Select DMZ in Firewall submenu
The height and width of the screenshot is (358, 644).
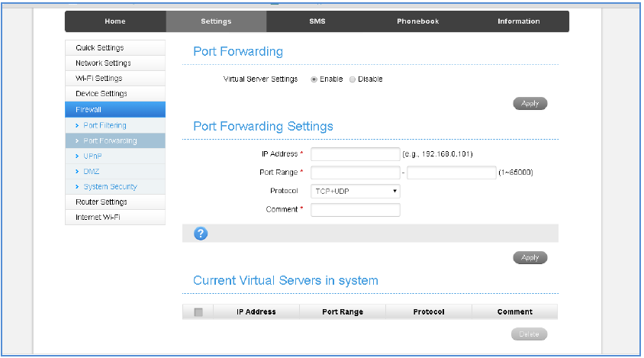click(91, 172)
